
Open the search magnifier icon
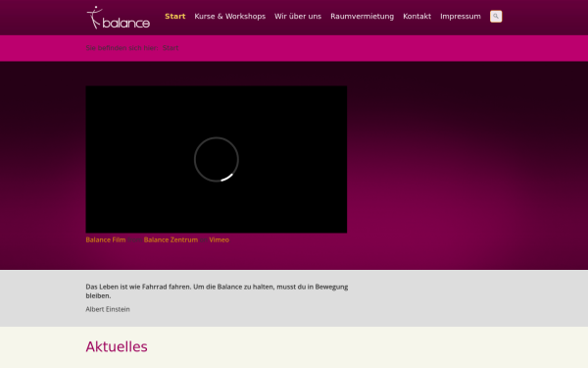(x=496, y=16)
